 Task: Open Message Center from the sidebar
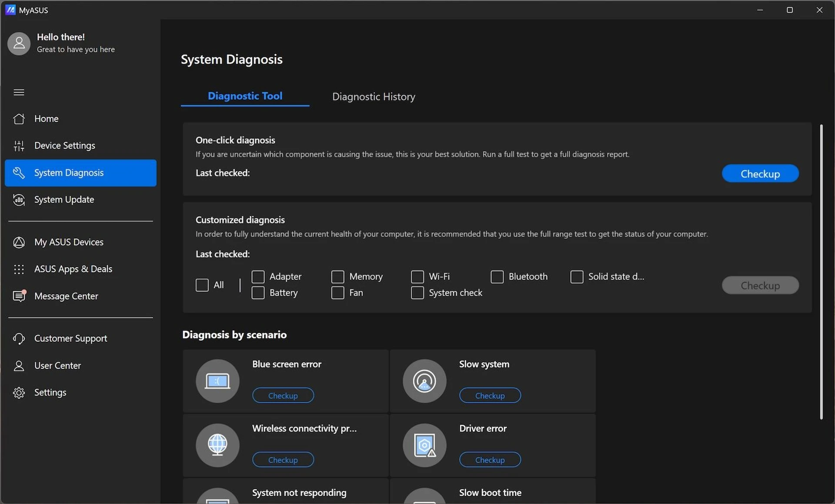pyautogui.click(x=80, y=296)
